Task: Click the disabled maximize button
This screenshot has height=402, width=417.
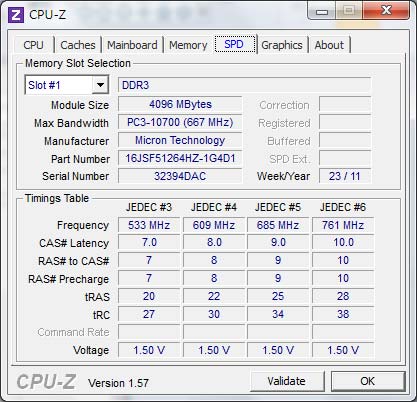Action: coord(349,12)
